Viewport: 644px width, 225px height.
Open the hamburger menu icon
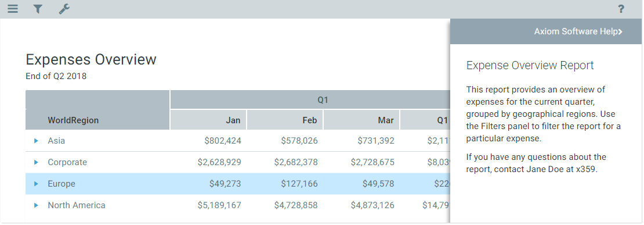click(13, 9)
